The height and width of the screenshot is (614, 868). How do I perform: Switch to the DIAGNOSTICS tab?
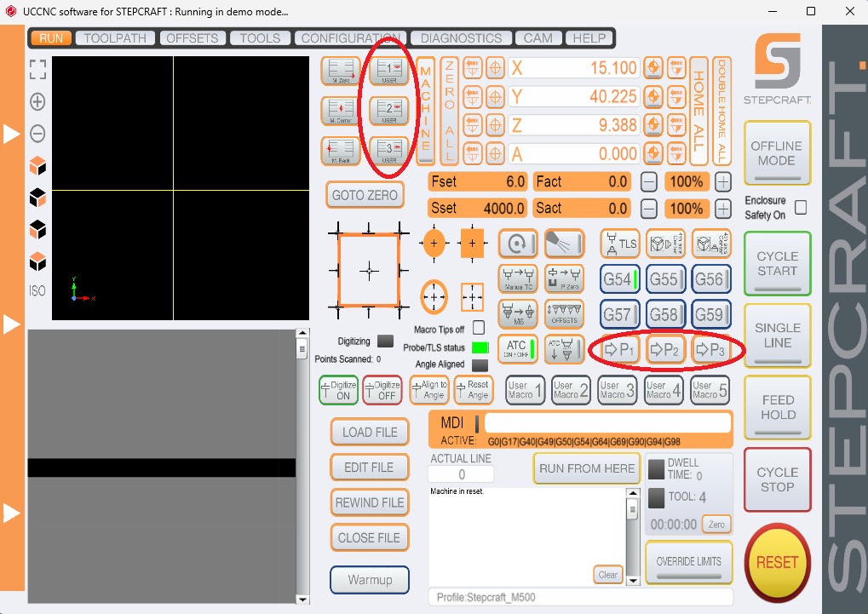tap(461, 38)
